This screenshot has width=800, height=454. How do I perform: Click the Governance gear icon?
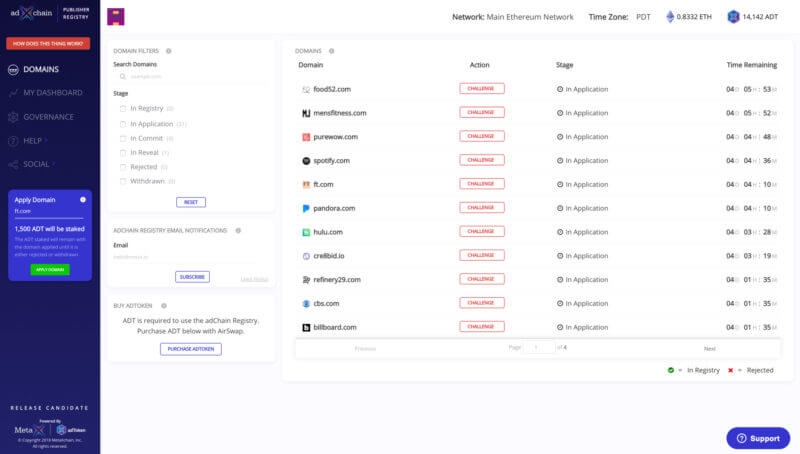tap(13, 117)
